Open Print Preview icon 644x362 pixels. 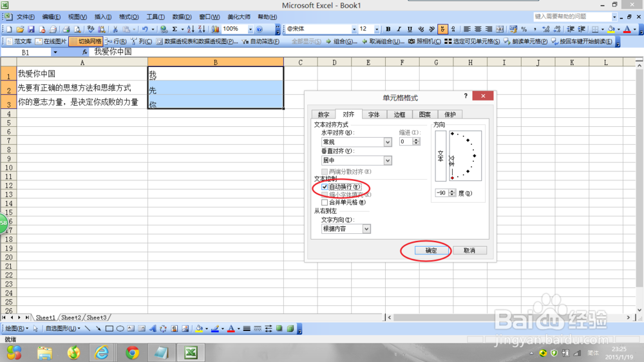77,29
